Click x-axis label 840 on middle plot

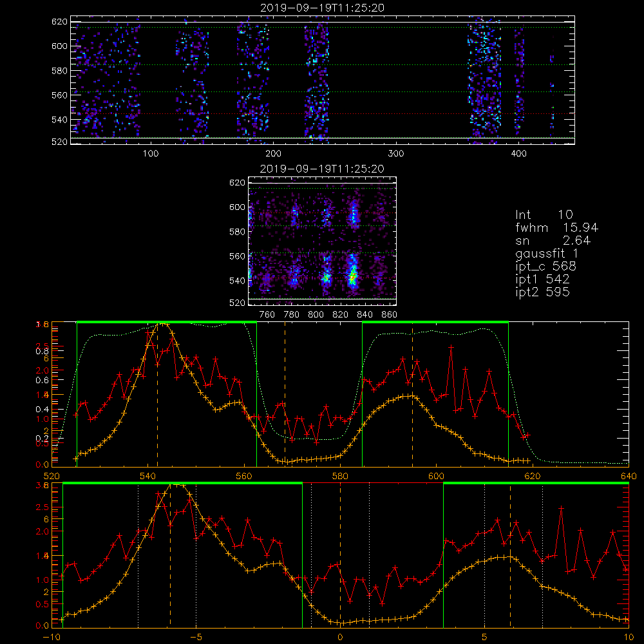pos(365,315)
